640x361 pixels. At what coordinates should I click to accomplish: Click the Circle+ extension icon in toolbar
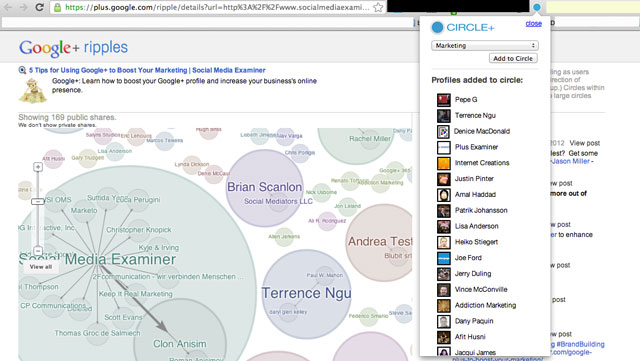click(536, 7)
